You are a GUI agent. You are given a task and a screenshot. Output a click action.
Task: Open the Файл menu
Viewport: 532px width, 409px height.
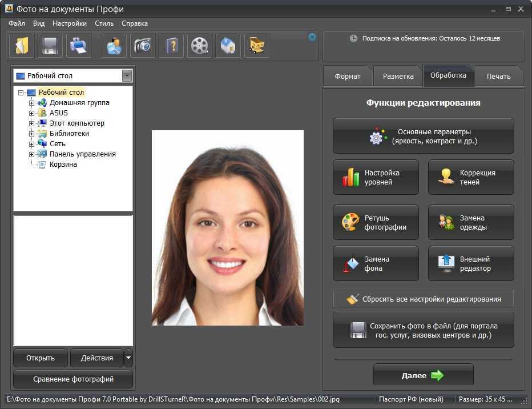tap(17, 23)
